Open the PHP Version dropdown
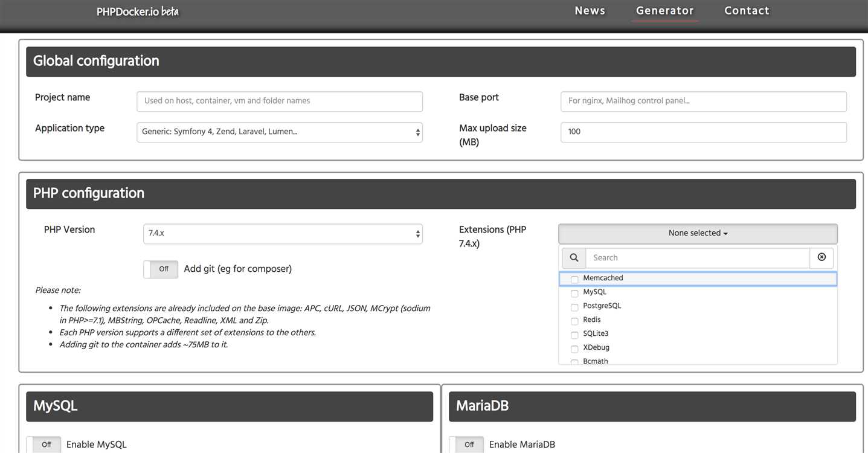This screenshot has height=453, width=868. point(283,234)
